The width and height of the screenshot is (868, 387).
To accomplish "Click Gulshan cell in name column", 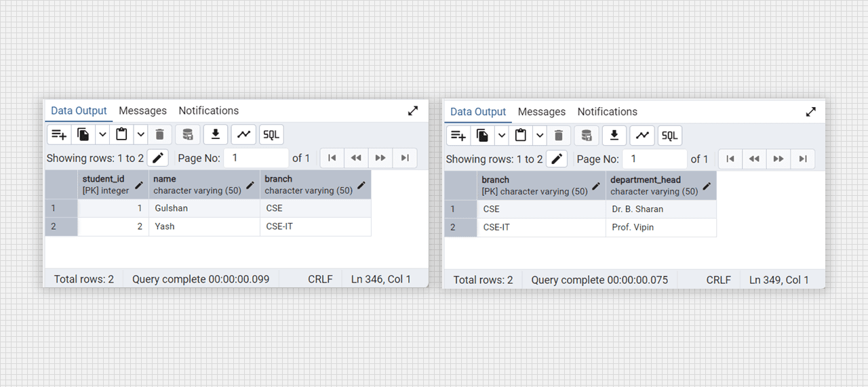I will tap(204, 208).
